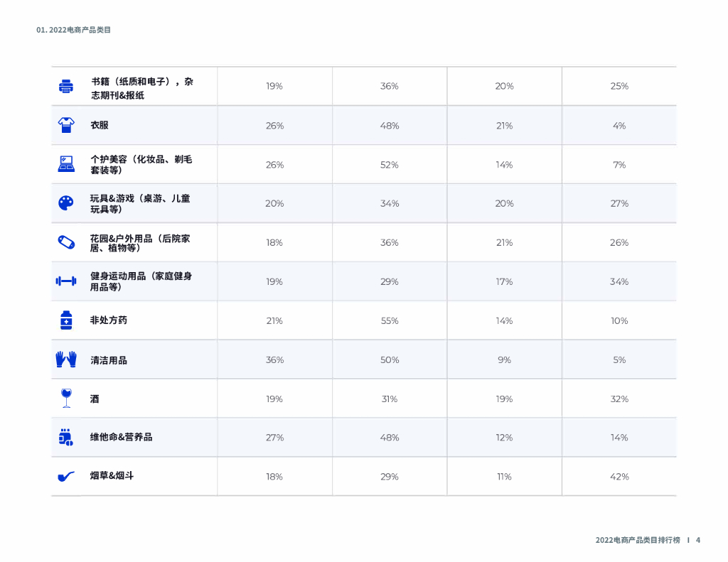Click the smoking pipe icon for 烟草&烟斗
This screenshot has height=562, width=728.
tap(66, 476)
